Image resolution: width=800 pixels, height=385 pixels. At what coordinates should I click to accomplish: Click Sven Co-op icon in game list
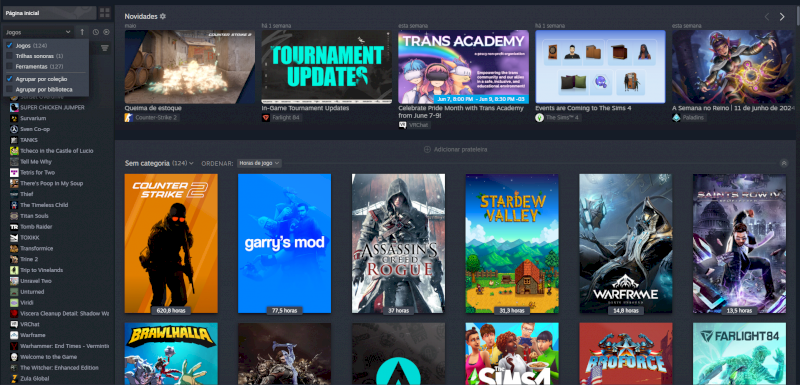point(14,129)
